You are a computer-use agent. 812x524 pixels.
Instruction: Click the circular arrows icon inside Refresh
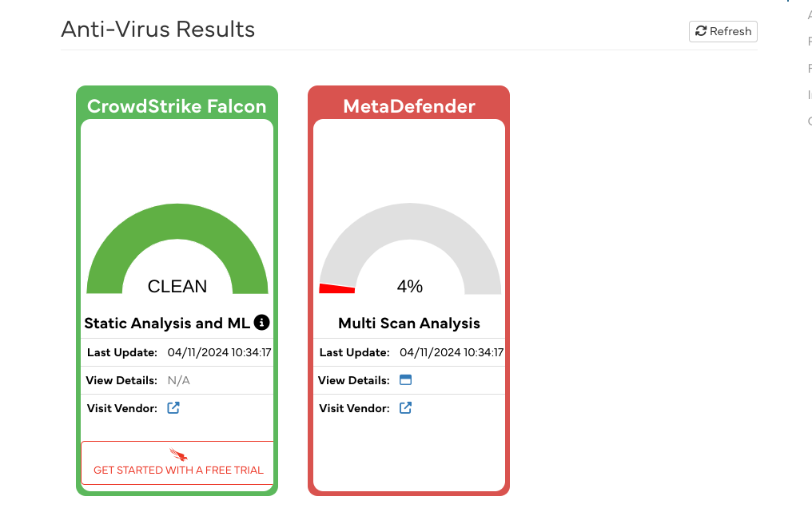click(x=701, y=31)
